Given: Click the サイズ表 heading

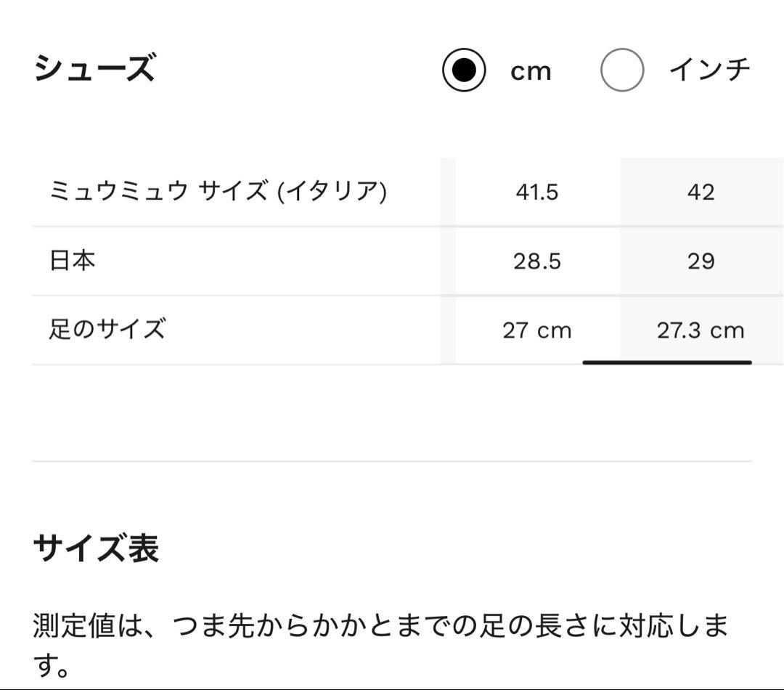Looking at the screenshot, I should click(96, 548).
